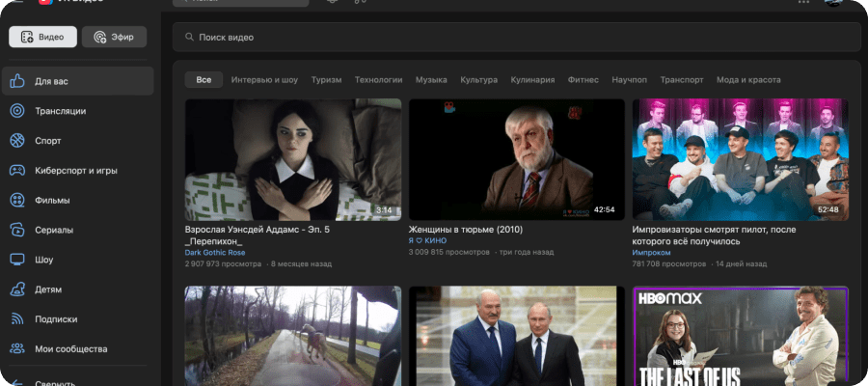
Task: Open the Сериалы icon in sidebar
Action: tap(17, 230)
